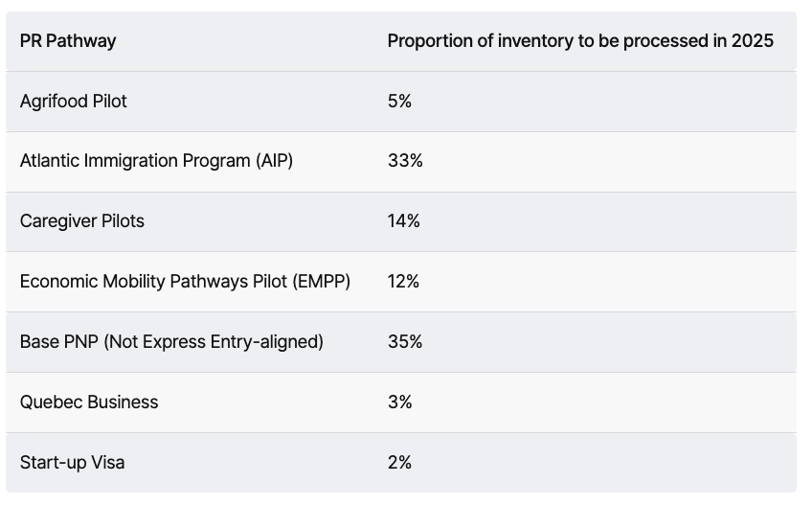Click the Quebec Business pathway cell

pos(89,402)
